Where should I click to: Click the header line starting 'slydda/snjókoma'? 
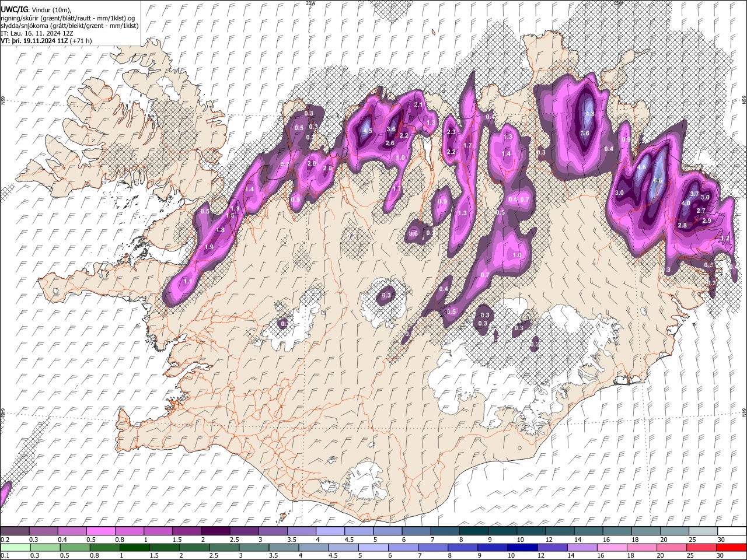(69, 26)
